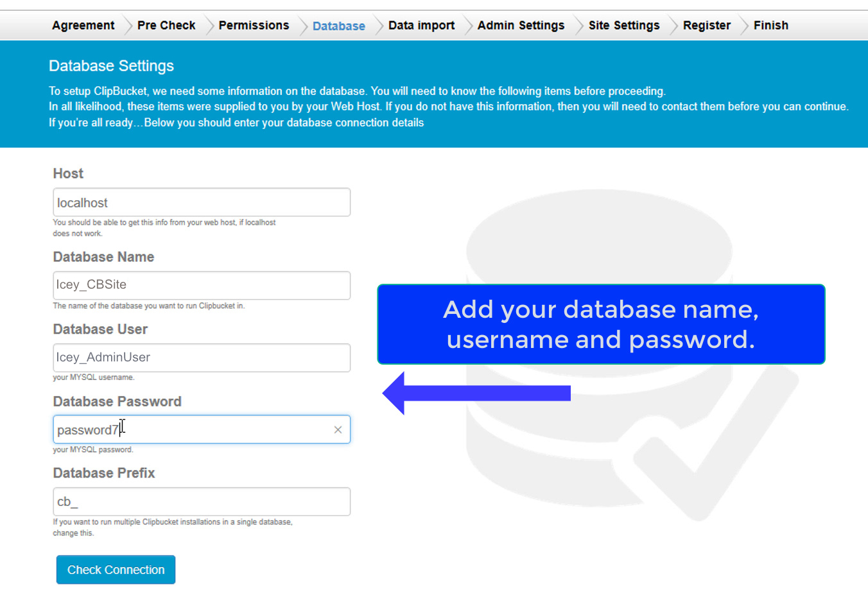
Task: Switch to the Permissions step
Action: (254, 26)
